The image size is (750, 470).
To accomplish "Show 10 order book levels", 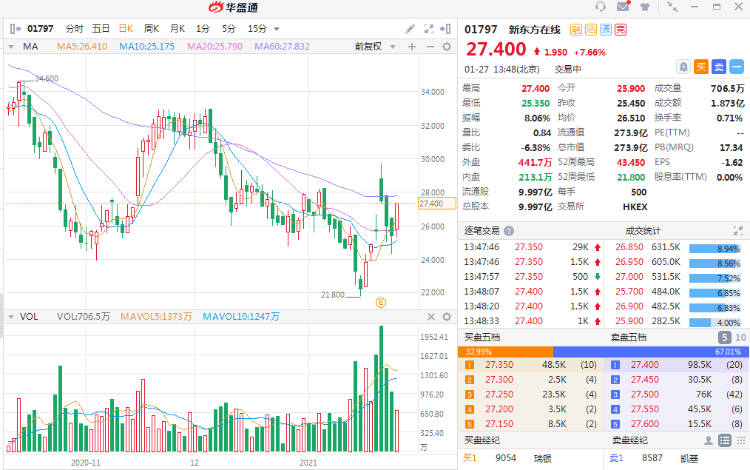I will (x=740, y=338).
